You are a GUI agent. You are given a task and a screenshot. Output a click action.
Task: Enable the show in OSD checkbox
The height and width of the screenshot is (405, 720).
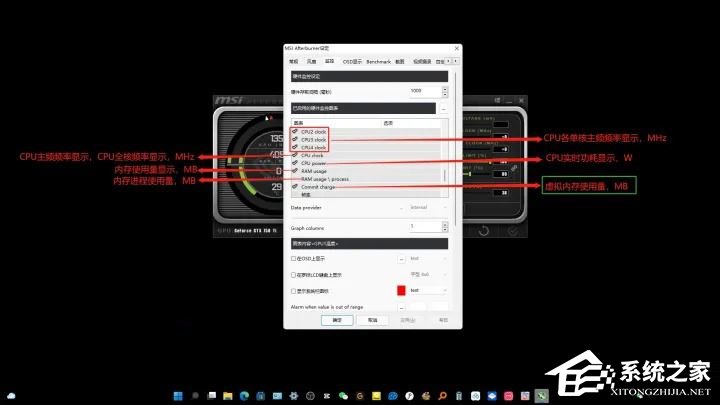[x=293, y=259]
